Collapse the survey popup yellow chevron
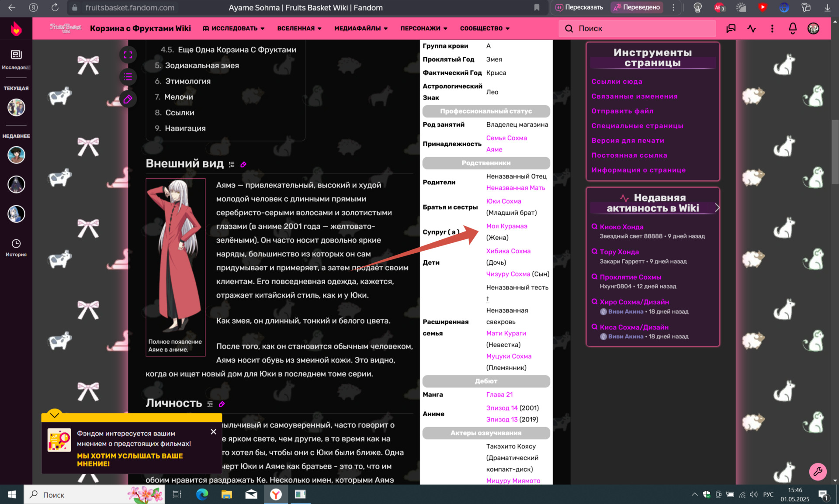 (x=55, y=414)
